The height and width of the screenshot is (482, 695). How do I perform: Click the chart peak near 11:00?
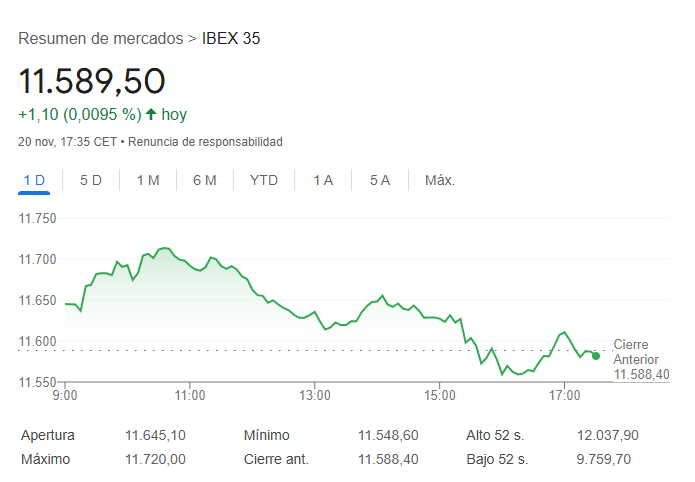coord(164,248)
